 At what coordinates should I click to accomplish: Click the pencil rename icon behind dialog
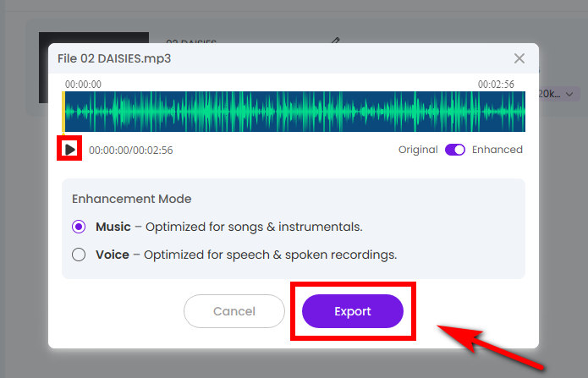pos(336,39)
